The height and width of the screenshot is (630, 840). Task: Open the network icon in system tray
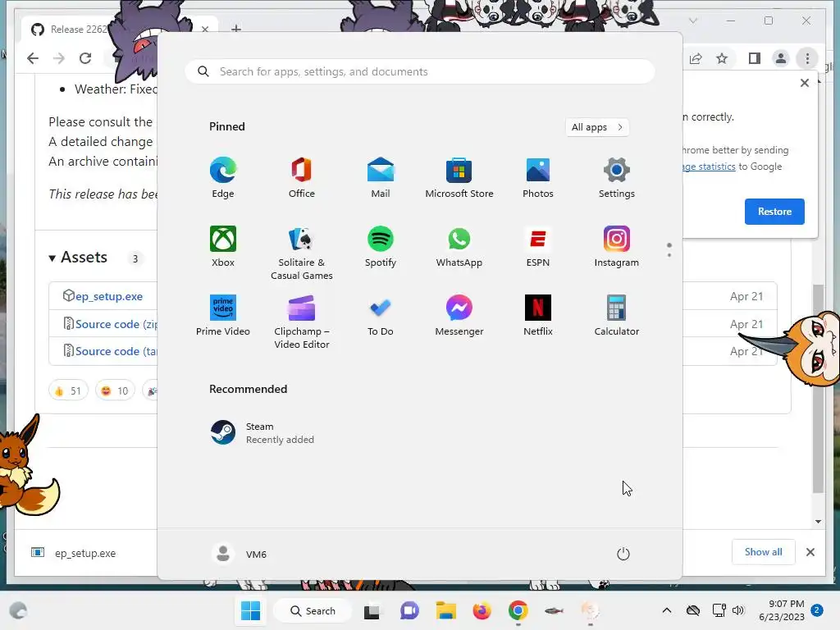718,610
